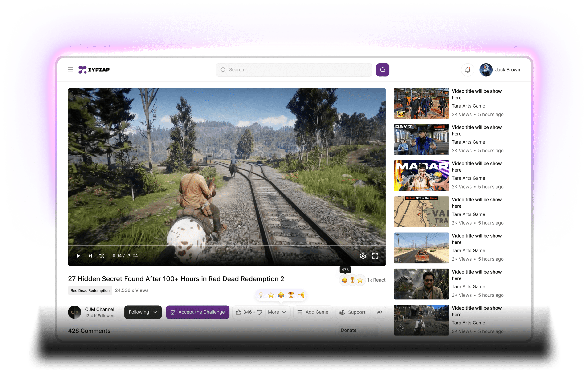This screenshot has width=588, height=371.
Task: Click the star emoji in reaction summary
Action: (360, 280)
